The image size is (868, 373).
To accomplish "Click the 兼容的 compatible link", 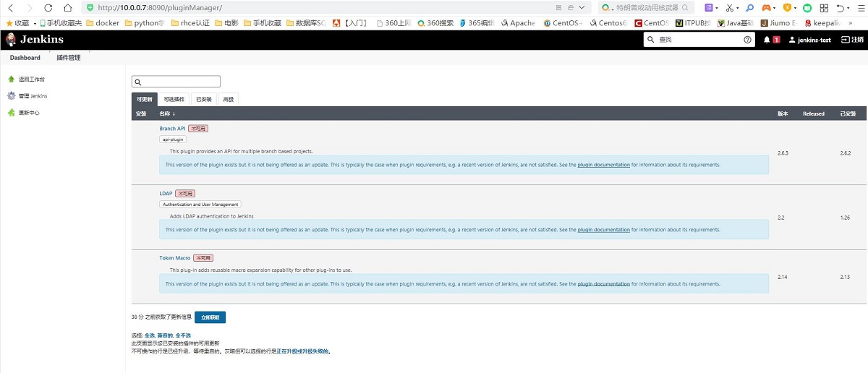I will (x=164, y=335).
